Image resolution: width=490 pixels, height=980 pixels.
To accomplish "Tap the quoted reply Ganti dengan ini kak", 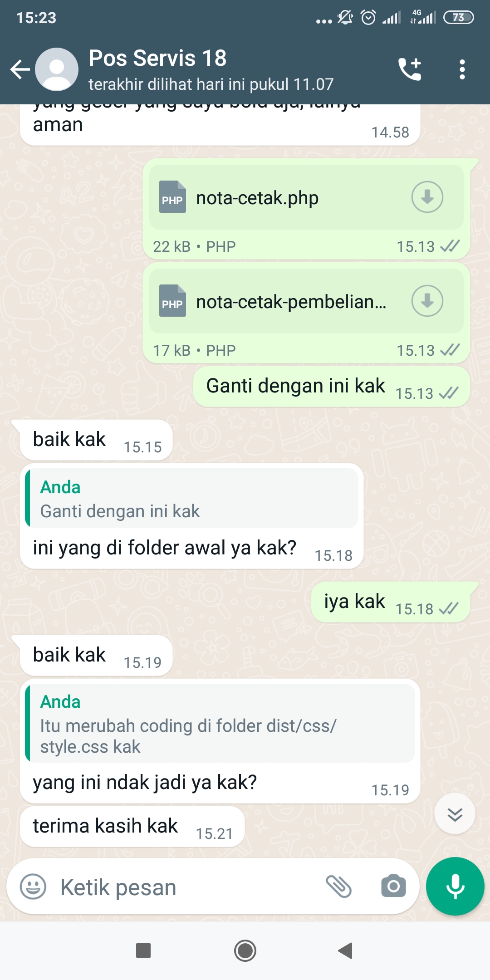I will coord(192,498).
